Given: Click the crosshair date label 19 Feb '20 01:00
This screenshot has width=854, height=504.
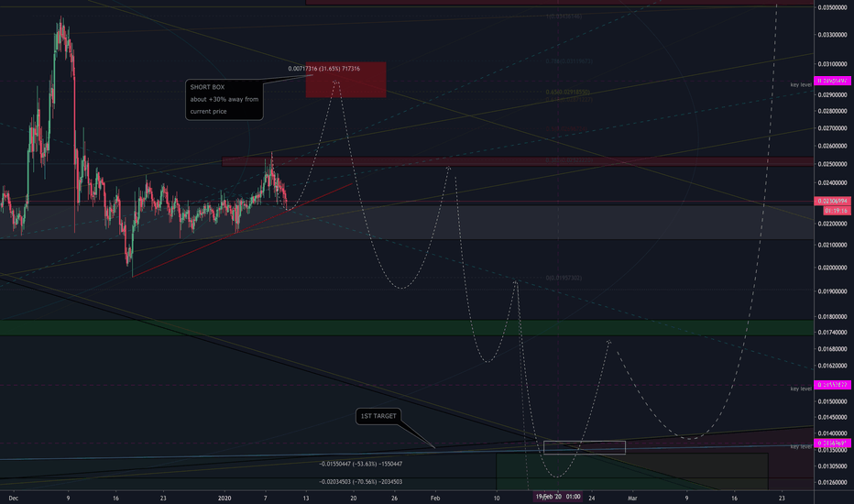Looking at the screenshot, I should pos(558,497).
